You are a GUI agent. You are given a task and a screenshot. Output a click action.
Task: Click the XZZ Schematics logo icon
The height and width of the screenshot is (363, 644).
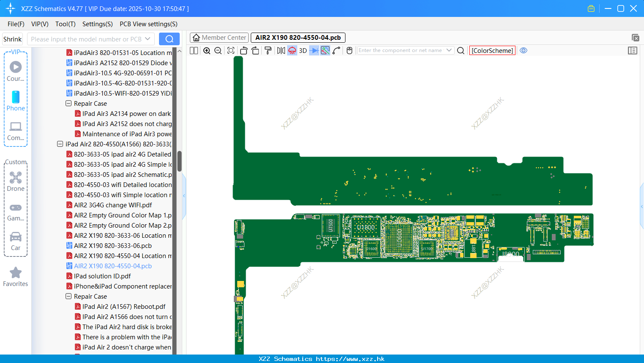(11, 8)
